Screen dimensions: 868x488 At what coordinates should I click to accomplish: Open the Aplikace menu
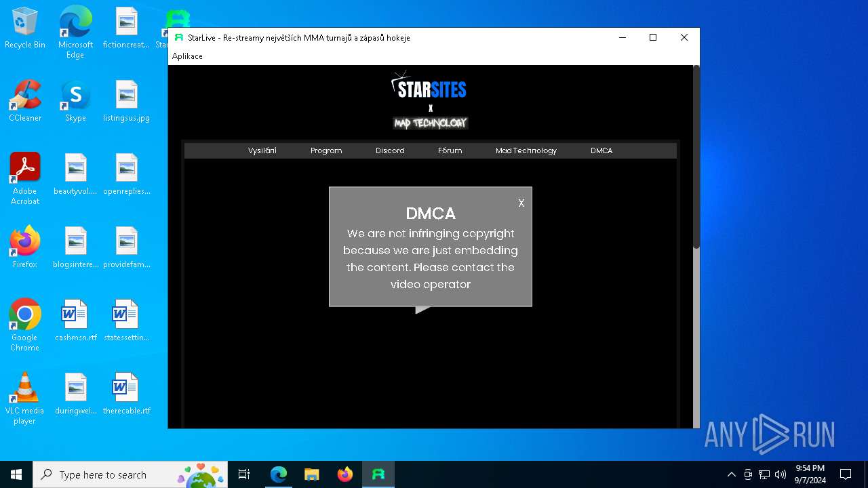coord(187,56)
